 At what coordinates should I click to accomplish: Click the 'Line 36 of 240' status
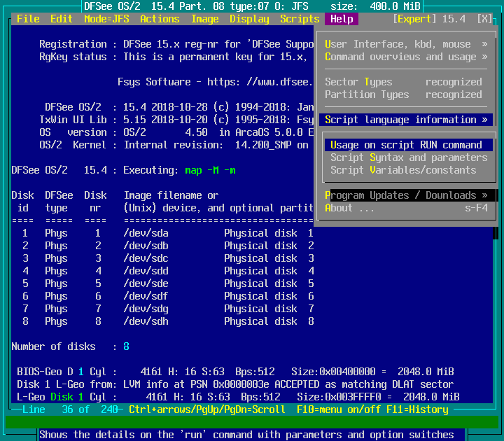70,409
